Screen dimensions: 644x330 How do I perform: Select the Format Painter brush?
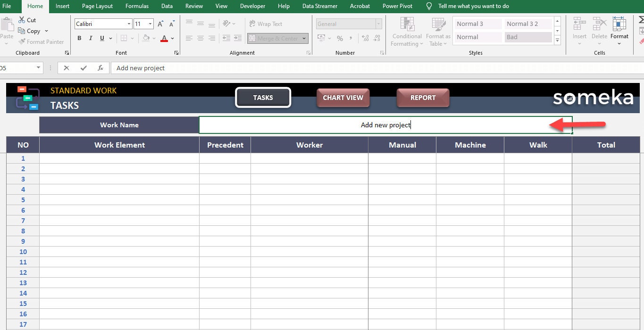(22, 42)
